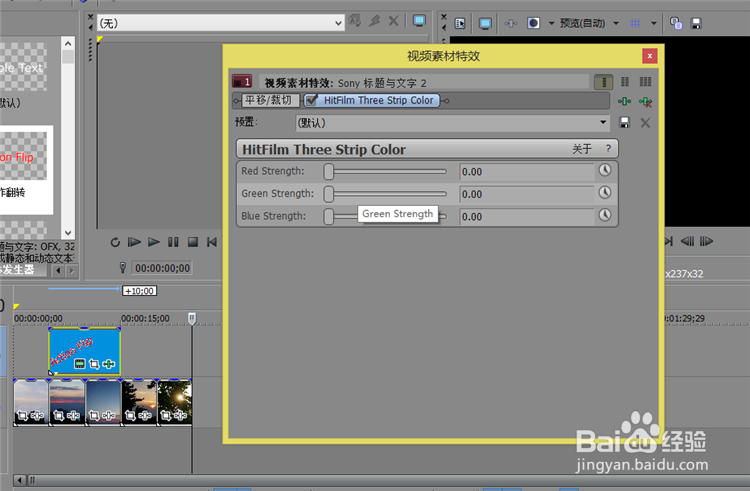Click the Play button in trimmer transport

154,242
